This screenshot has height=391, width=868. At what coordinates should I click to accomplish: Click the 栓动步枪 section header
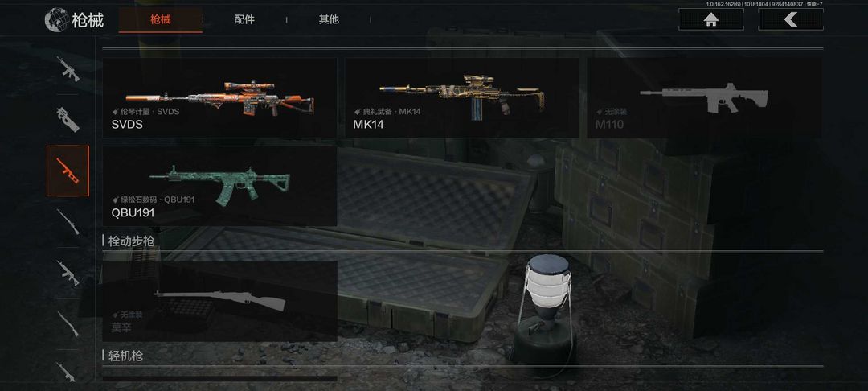(x=131, y=241)
